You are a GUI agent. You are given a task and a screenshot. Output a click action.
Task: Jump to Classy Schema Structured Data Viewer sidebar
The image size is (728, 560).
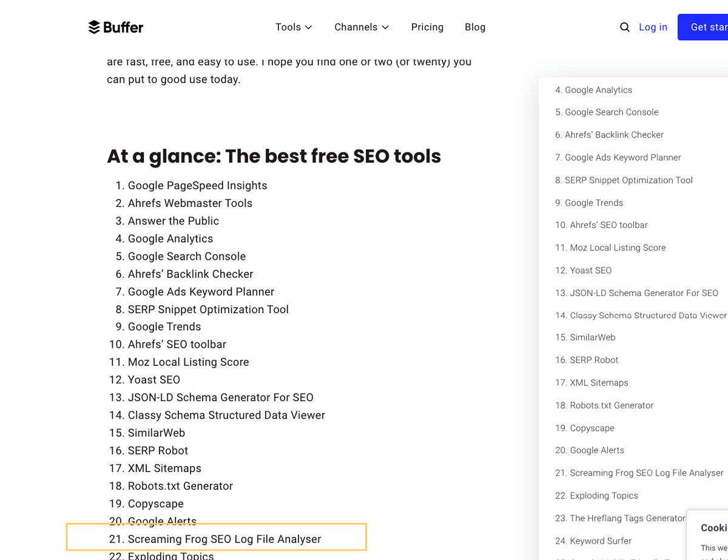coord(641,315)
